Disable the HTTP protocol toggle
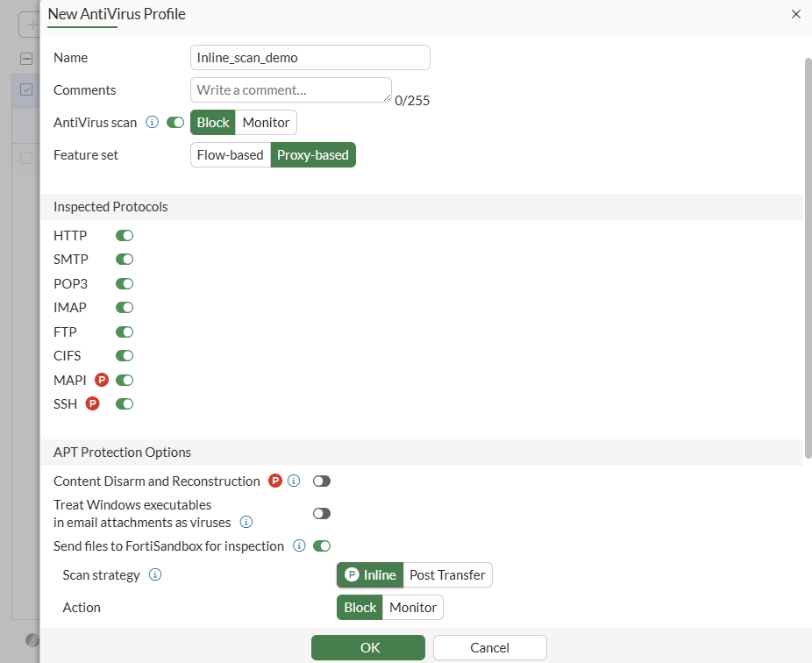 point(125,235)
